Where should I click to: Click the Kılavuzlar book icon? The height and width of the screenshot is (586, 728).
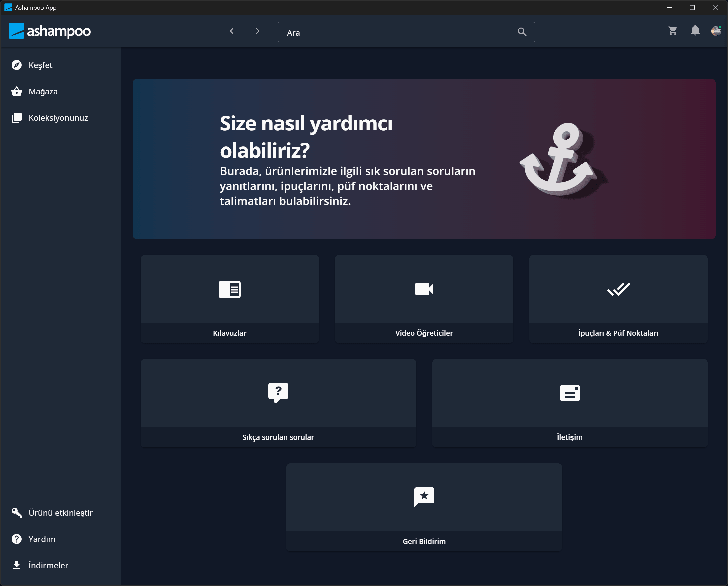(230, 289)
